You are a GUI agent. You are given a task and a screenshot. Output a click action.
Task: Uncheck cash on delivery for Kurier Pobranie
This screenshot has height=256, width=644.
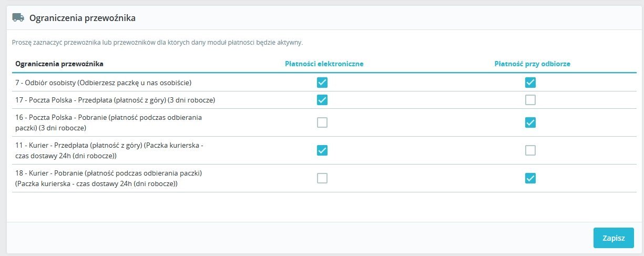530,178
